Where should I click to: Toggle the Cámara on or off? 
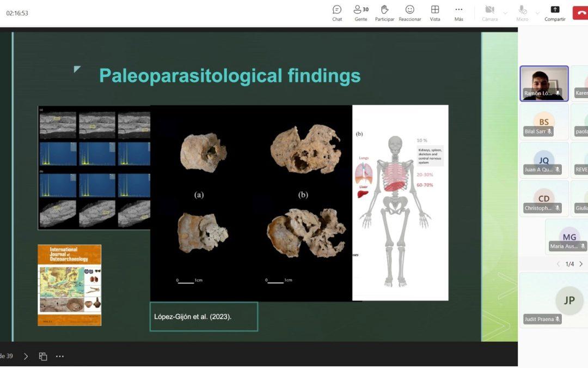click(489, 13)
